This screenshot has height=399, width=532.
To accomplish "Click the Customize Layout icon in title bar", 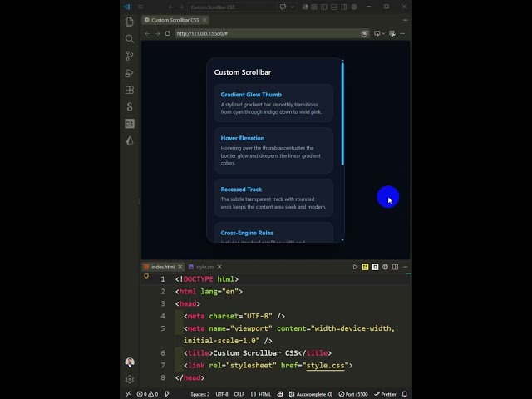I will [314, 7].
